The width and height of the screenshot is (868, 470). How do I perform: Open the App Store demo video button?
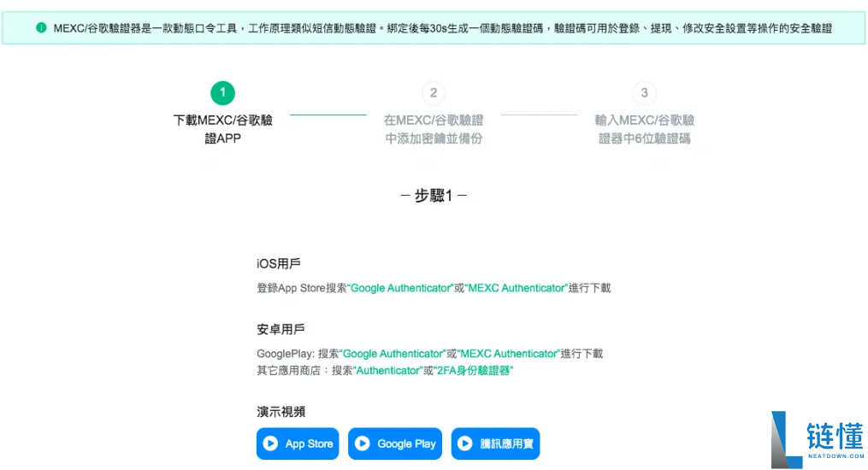(298, 444)
